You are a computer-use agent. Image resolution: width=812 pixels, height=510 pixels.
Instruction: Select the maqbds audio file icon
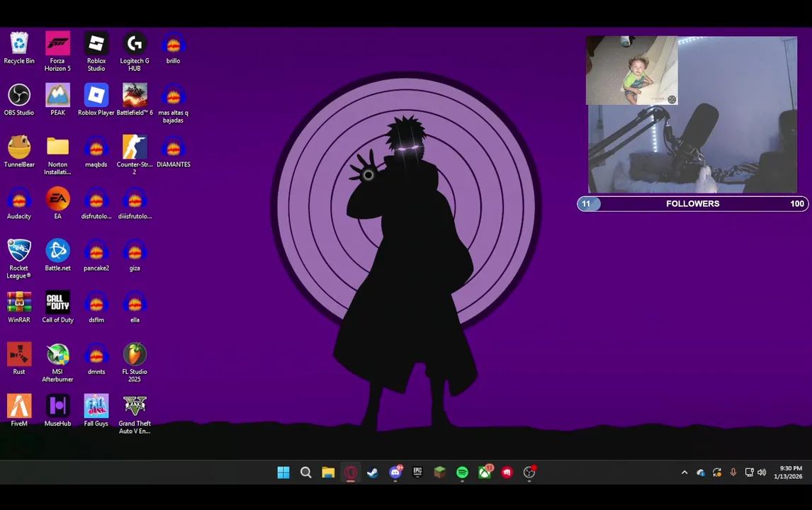(96, 151)
